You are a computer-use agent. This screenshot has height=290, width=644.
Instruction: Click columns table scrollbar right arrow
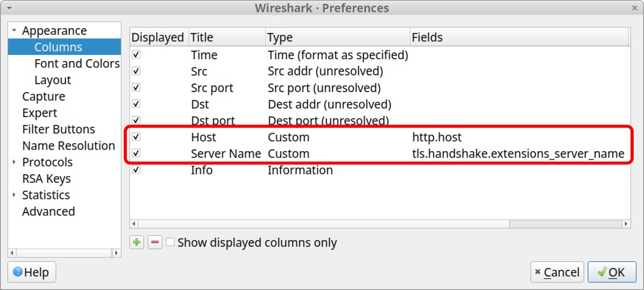(x=626, y=224)
